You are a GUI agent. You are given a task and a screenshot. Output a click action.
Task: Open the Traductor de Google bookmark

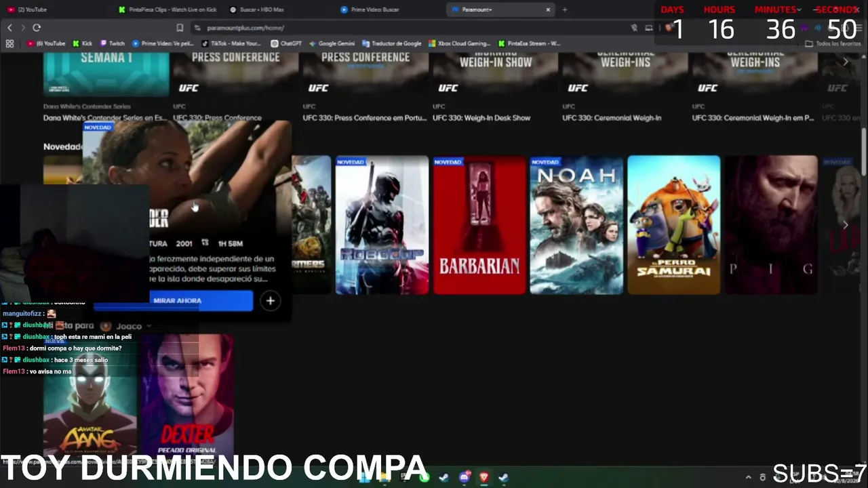pyautogui.click(x=392, y=43)
